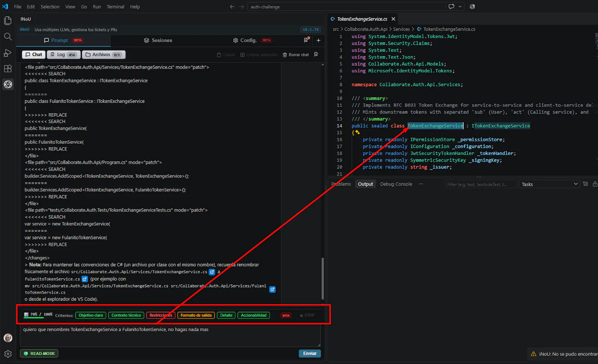598x364 pixels.
Task: Click the notes icon with red dot
Action: [306, 40]
